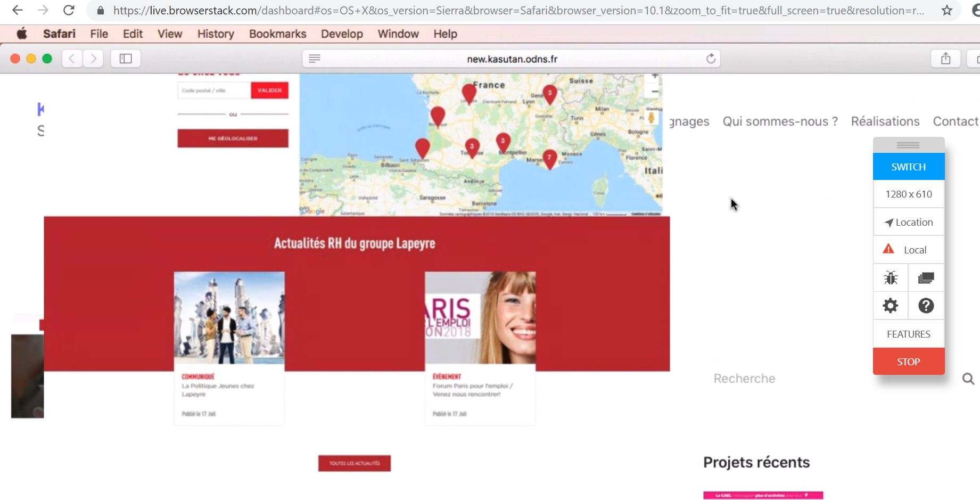Image resolution: width=980 pixels, height=500 pixels.
Task: Click the ME GÉOLOCALISER button
Action: (233, 138)
